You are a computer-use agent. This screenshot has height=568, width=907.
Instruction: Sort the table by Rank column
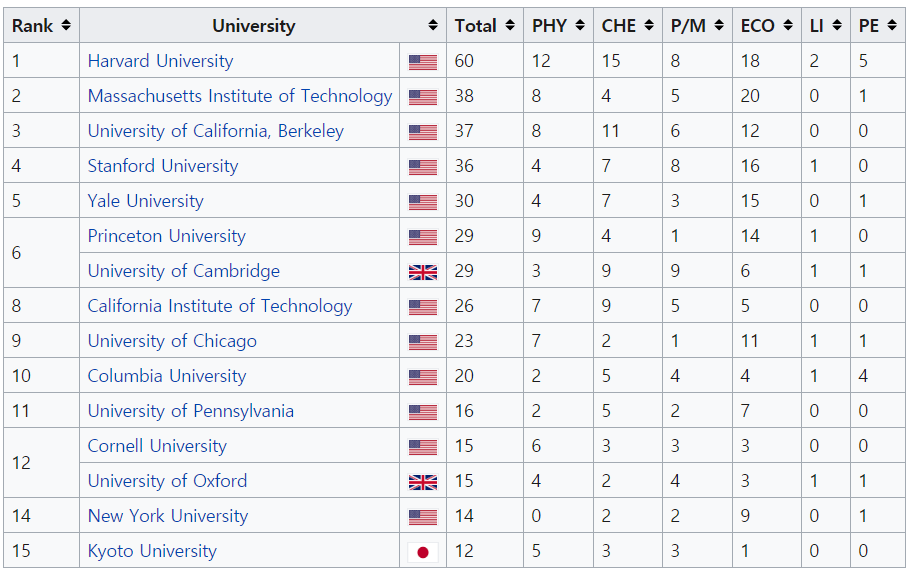[x=41, y=25]
